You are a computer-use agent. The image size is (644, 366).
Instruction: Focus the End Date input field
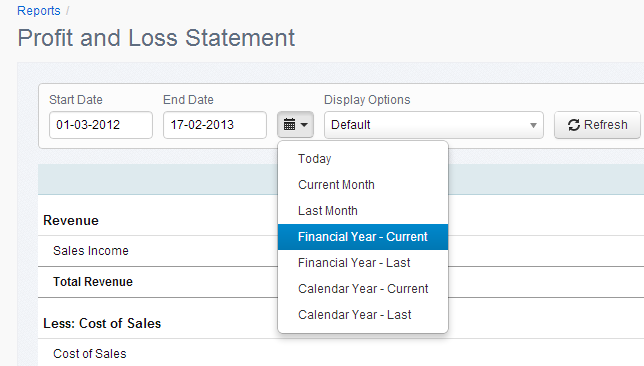click(x=215, y=125)
